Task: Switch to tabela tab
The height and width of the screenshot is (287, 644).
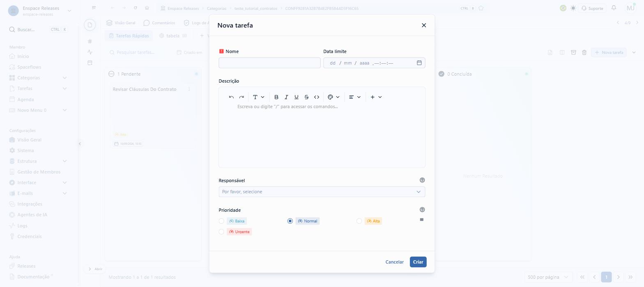Action: coord(173,36)
